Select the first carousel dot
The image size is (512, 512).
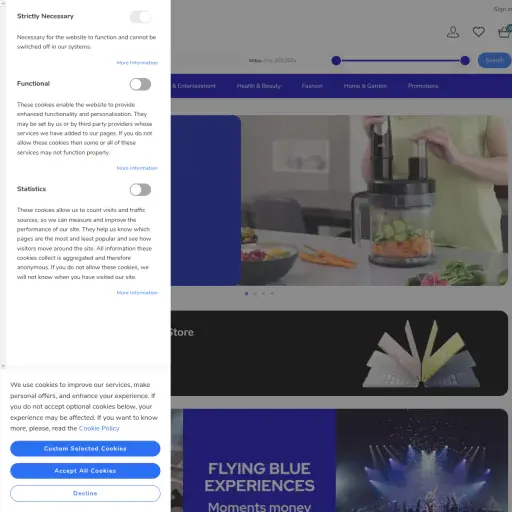246,294
